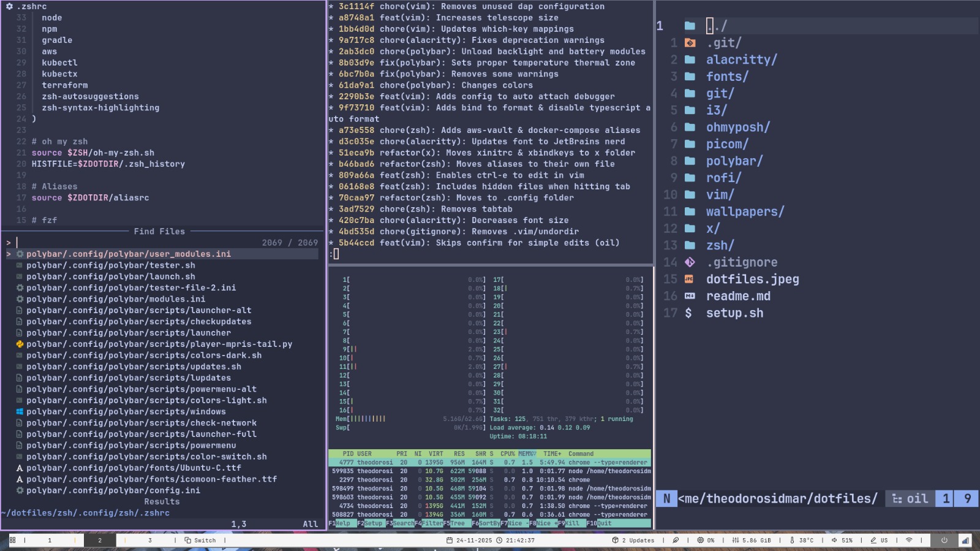Click the memory 5.86 GiB module
This screenshot has width=980, height=551.
pyautogui.click(x=752, y=540)
